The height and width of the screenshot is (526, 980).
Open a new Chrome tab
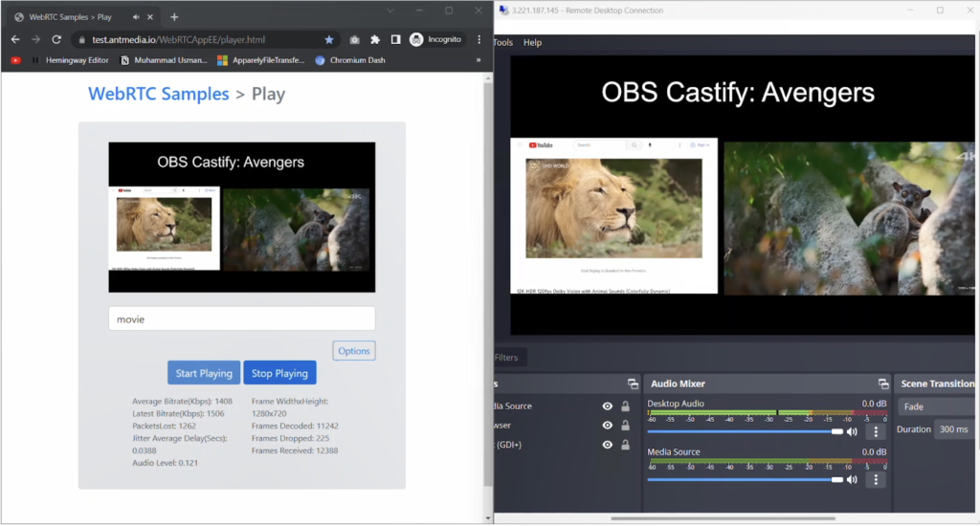(x=174, y=17)
